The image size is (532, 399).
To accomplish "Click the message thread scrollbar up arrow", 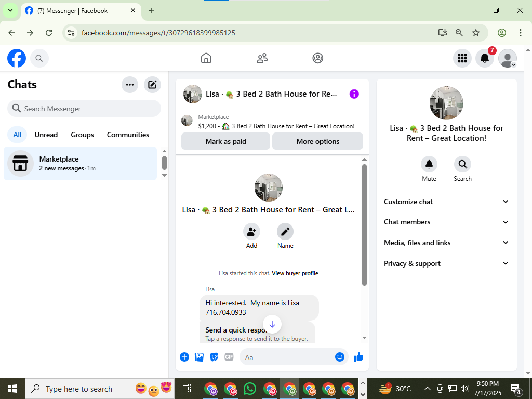I will click(x=364, y=159).
